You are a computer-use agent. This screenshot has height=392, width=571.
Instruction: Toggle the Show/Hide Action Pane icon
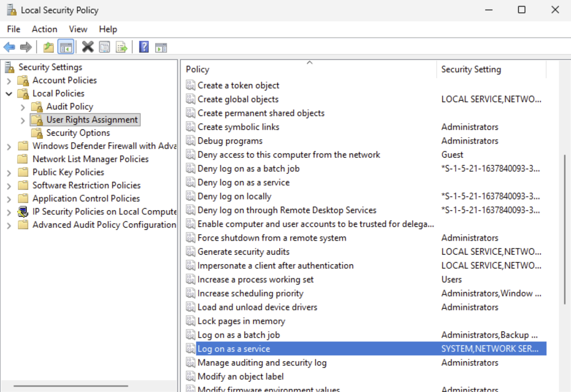click(x=161, y=47)
